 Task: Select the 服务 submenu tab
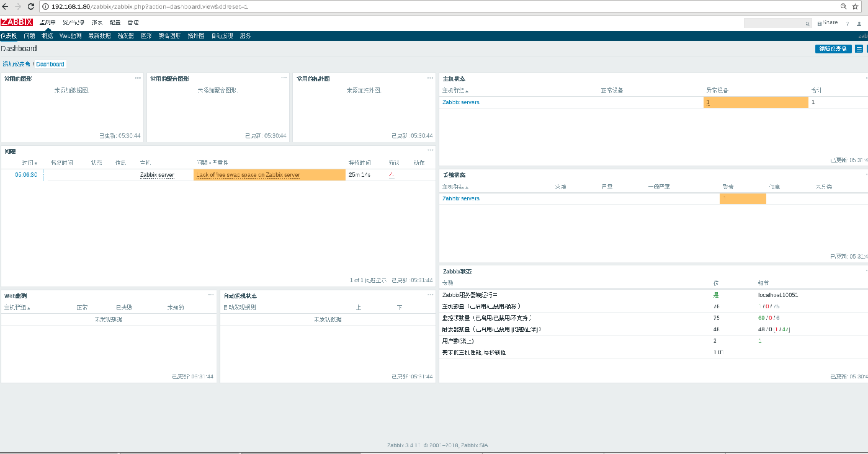(x=246, y=36)
